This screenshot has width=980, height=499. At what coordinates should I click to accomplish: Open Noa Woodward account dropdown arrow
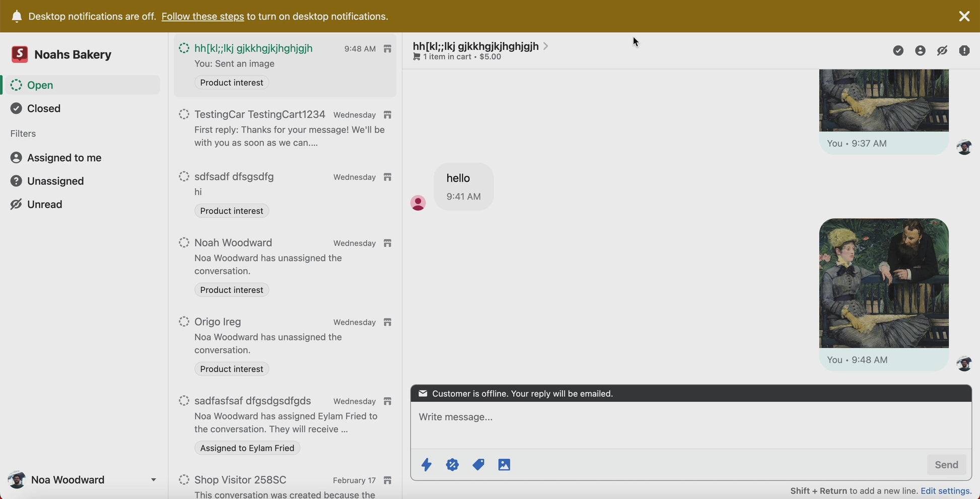tap(154, 480)
